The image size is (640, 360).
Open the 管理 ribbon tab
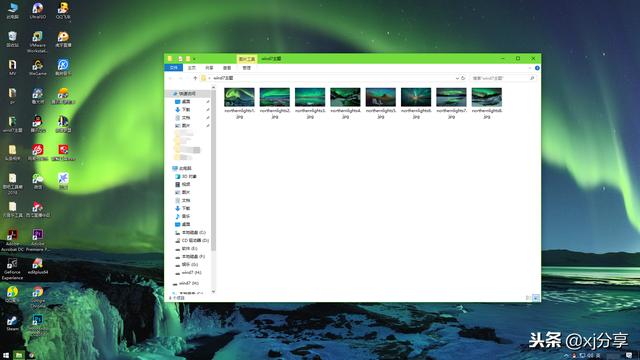point(247,68)
